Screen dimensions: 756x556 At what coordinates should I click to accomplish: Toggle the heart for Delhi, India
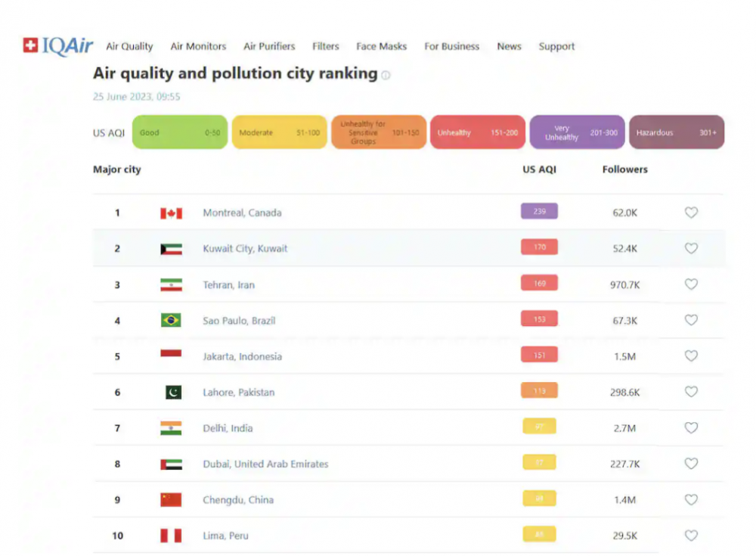point(691,428)
